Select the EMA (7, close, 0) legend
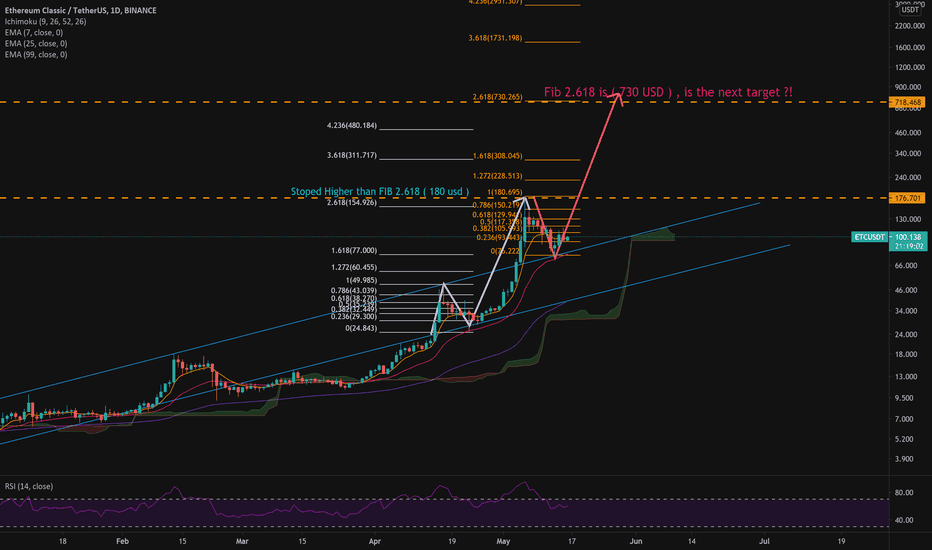 (33, 33)
